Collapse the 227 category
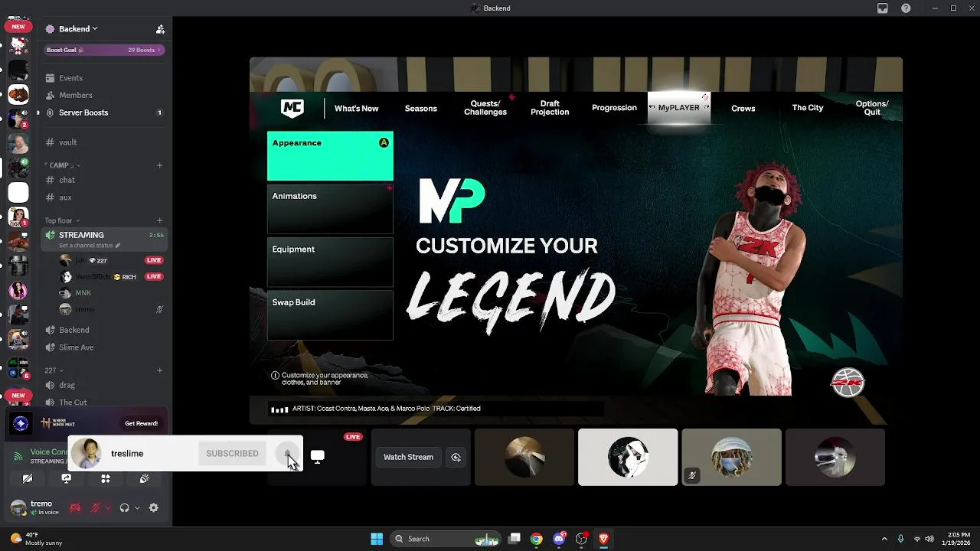980x551 pixels. 54,370
